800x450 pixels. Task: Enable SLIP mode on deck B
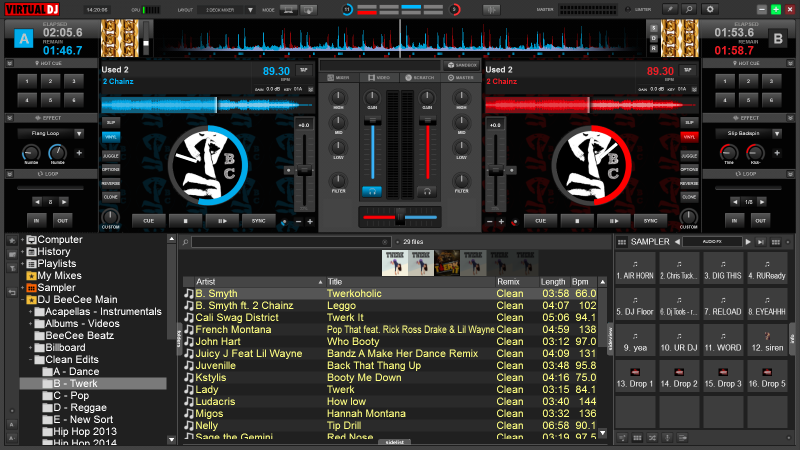click(689, 122)
